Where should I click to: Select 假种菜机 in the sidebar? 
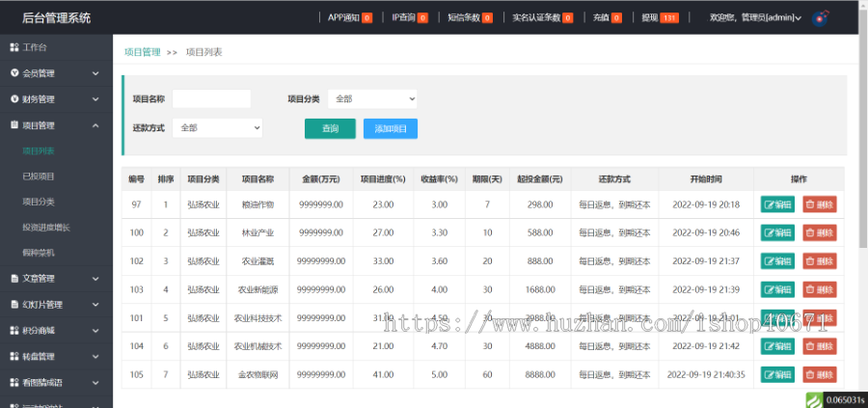(39, 253)
